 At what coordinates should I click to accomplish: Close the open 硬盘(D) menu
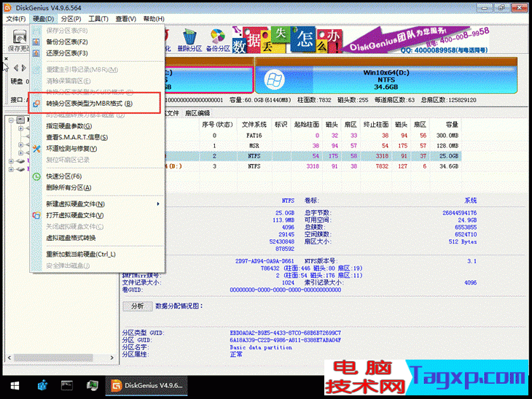click(x=44, y=19)
